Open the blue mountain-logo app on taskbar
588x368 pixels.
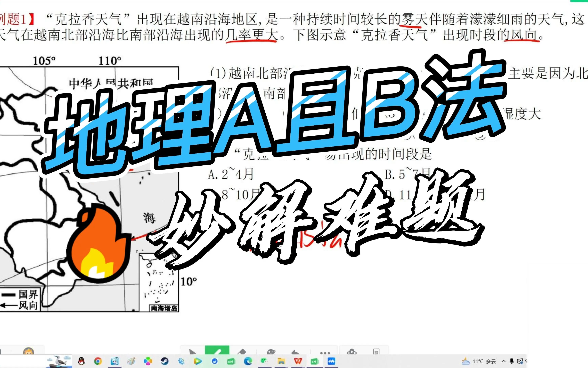tap(331, 361)
